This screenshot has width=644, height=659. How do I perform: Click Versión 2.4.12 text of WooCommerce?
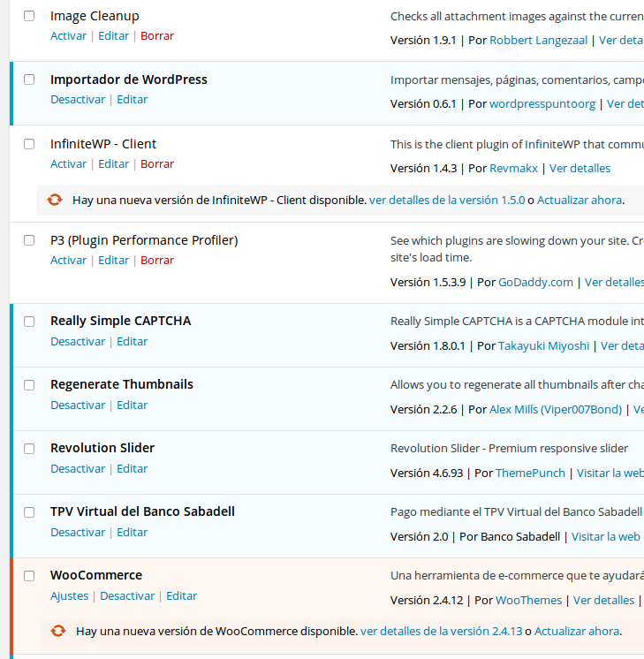pos(427,600)
